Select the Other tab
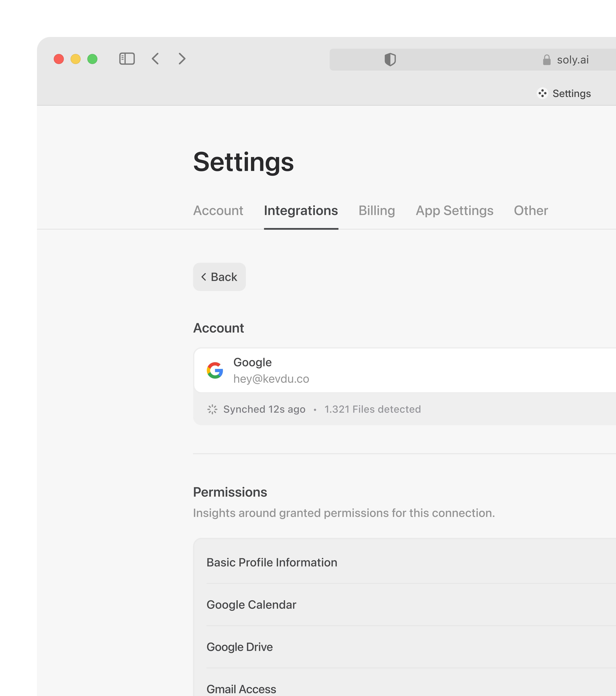616x696 pixels. tap(530, 210)
